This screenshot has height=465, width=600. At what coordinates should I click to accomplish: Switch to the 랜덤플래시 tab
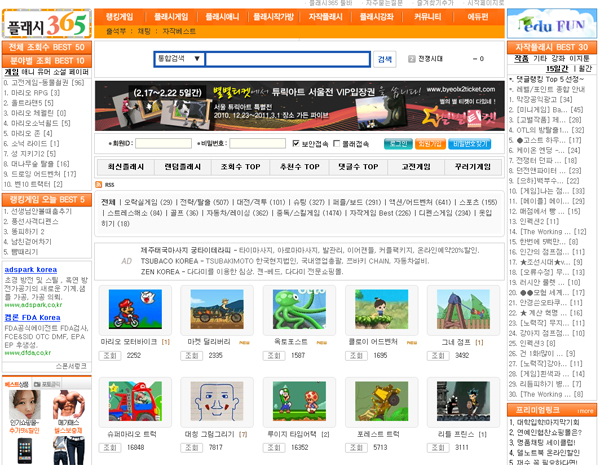coord(183,167)
